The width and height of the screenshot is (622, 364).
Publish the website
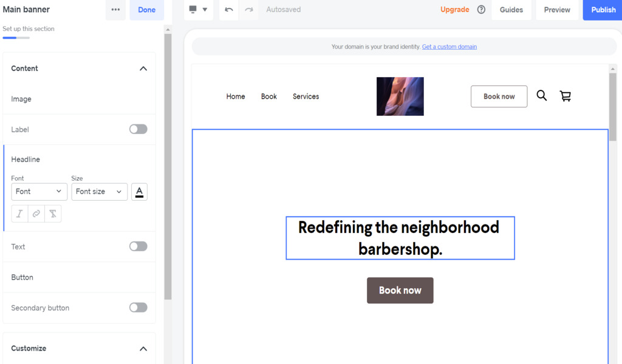(603, 10)
